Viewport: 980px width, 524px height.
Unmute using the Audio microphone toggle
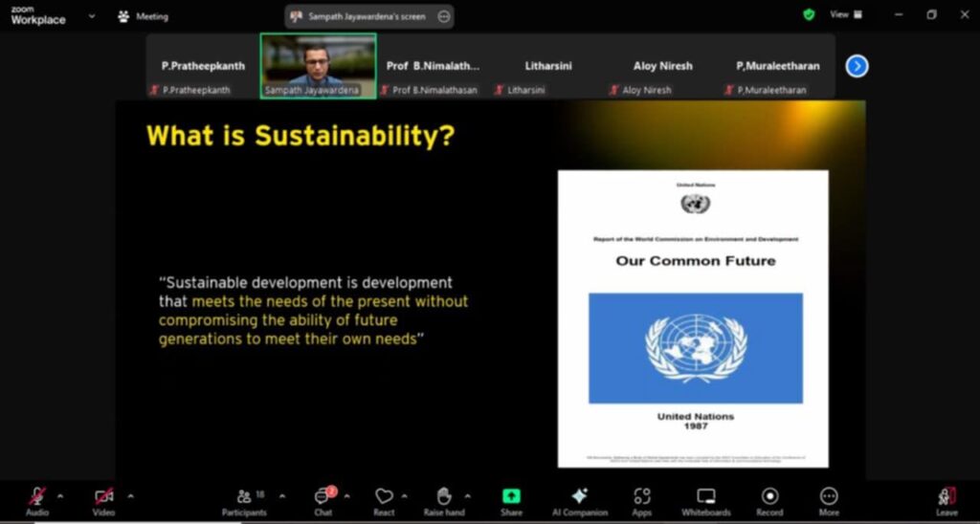tap(37, 500)
